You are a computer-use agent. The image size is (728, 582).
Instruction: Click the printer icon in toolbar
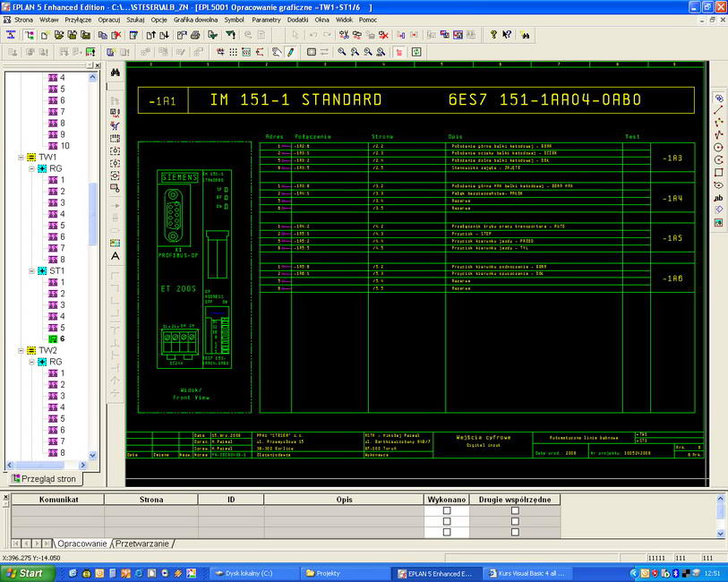[195, 35]
